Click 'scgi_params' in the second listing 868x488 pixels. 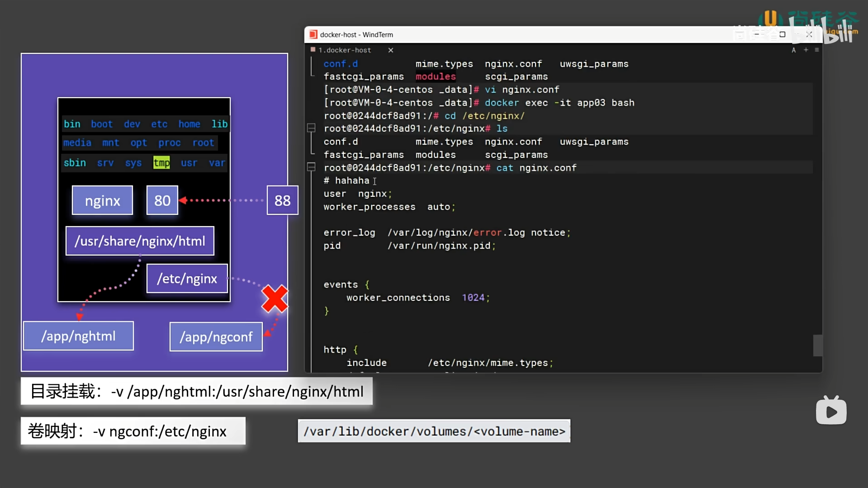pos(516,155)
